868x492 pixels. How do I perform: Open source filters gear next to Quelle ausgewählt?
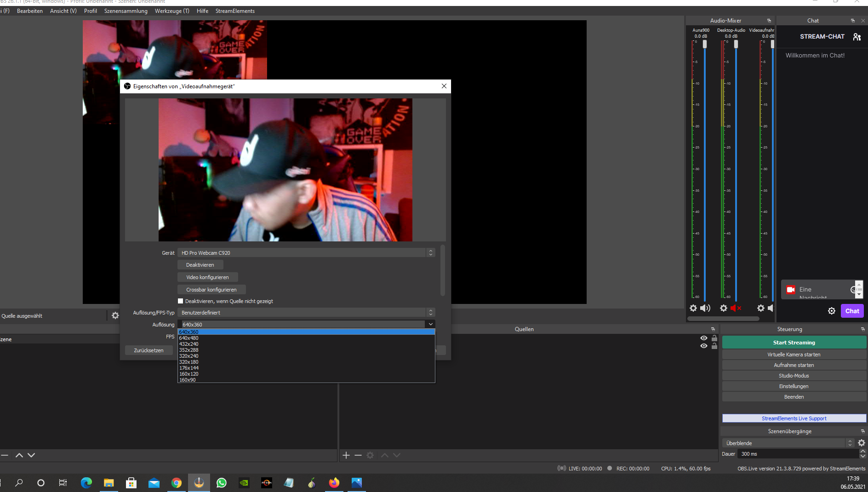click(x=115, y=315)
